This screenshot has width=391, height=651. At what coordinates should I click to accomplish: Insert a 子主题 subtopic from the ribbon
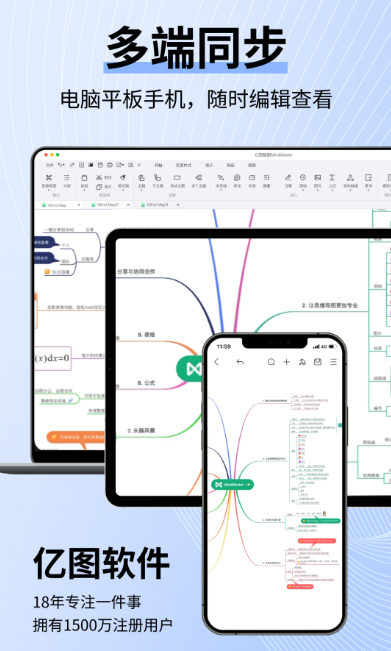pyautogui.click(x=157, y=177)
